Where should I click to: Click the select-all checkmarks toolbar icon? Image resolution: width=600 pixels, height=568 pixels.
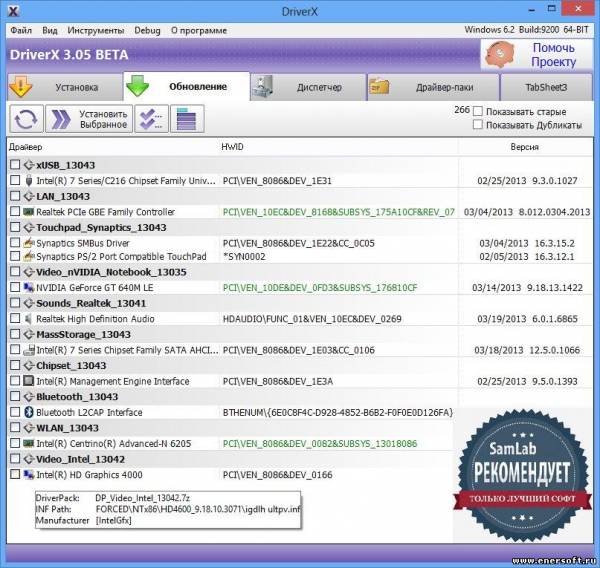pos(152,119)
